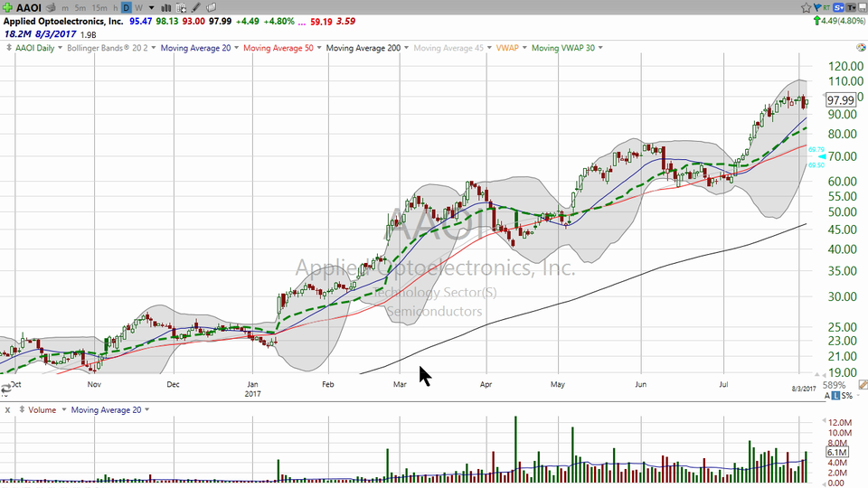Click the Jul date axis label
The image size is (868, 488).
(x=723, y=384)
